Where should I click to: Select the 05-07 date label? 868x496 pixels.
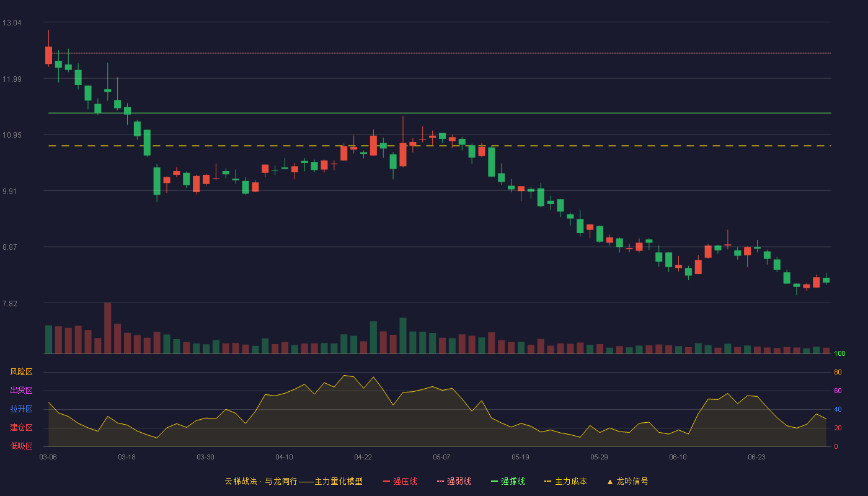(441, 457)
